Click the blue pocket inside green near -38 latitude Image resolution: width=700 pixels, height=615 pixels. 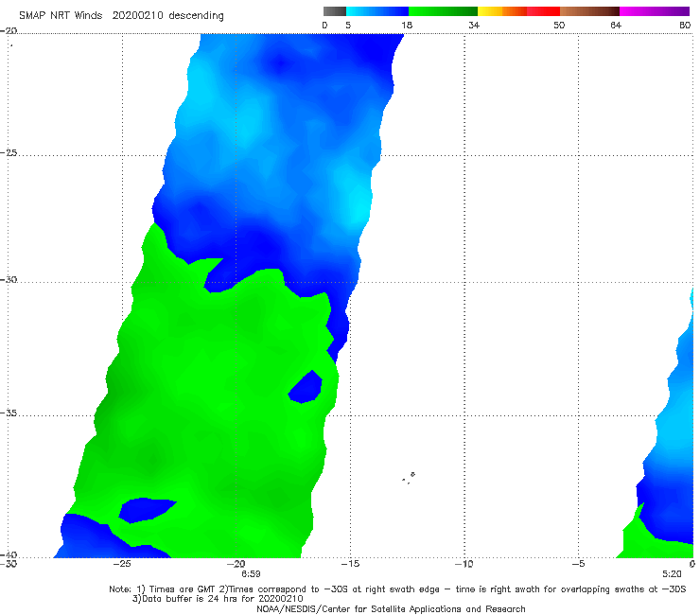click(x=148, y=510)
